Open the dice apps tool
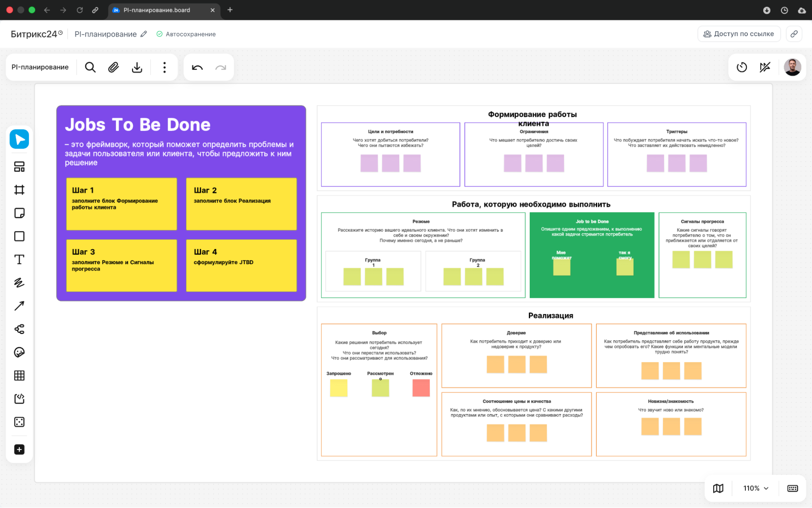The width and height of the screenshot is (812, 508). (x=19, y=422)
